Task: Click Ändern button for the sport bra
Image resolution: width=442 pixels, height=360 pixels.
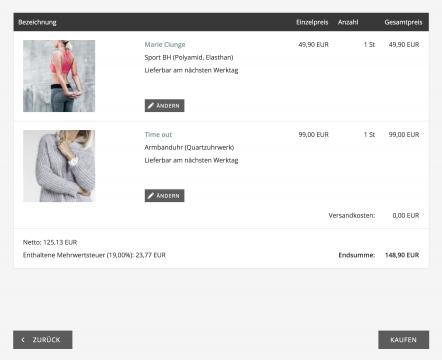Action: click(164, 106)
